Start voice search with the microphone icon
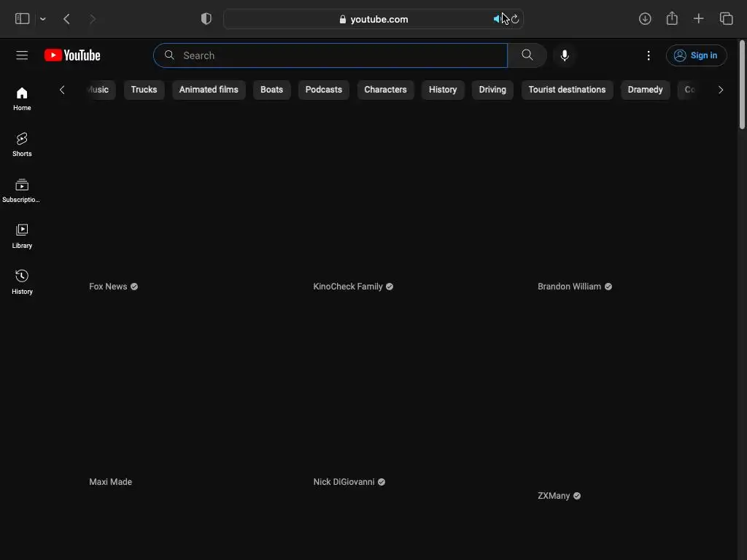Image resolution: width=747 pixels, height=560 pixels. (x=565, y=55)
